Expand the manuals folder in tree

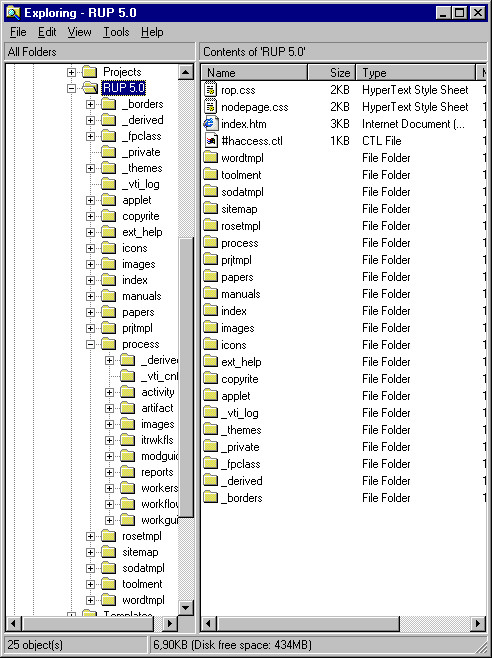pos(90,296)
